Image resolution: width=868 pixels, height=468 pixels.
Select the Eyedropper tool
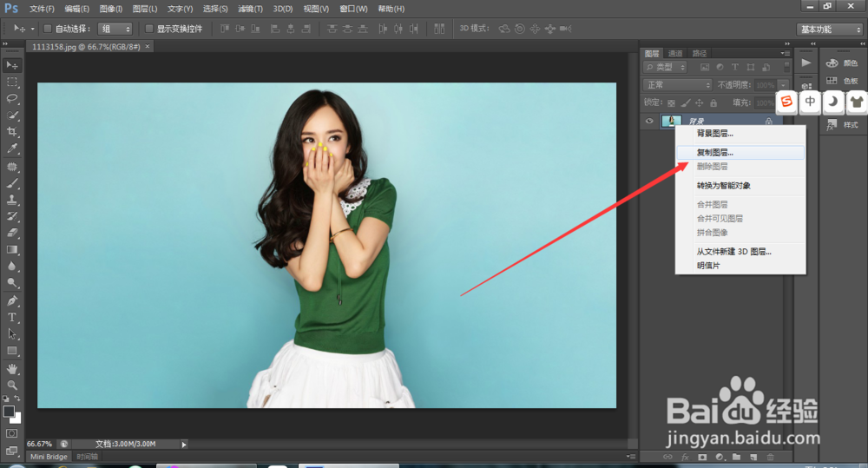11,148
